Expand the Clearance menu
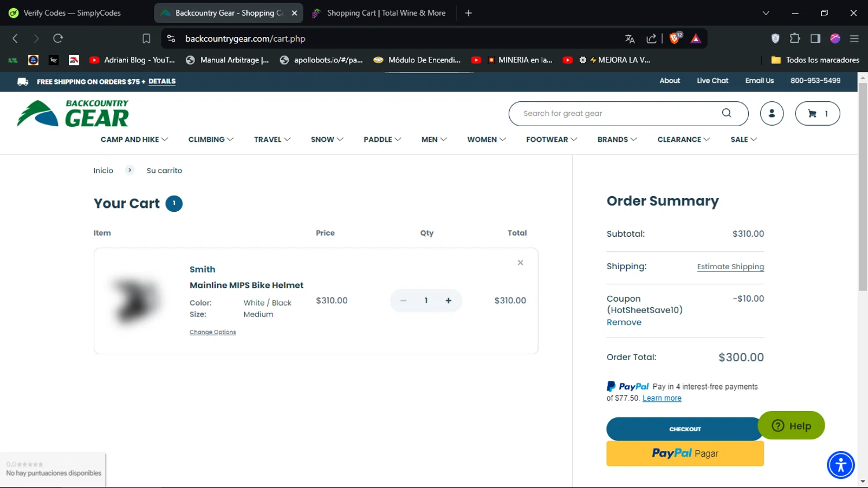This screenshot has height=488, width=868. pyautogui.click(x=683, y=140)
